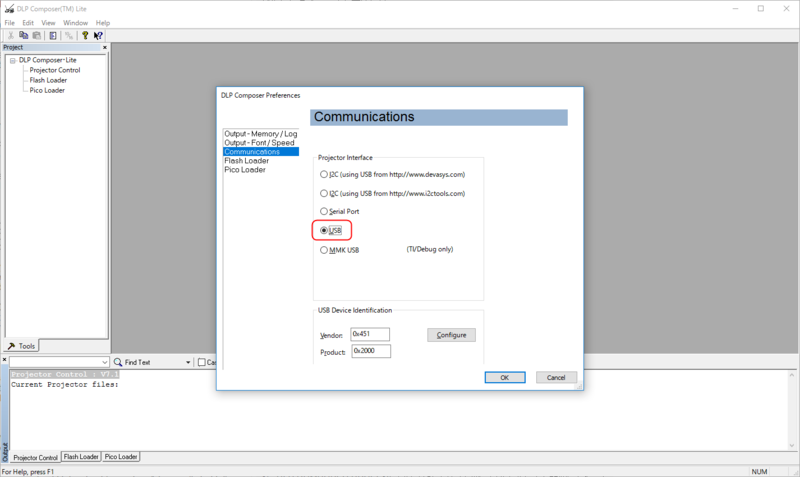The image size is (800, 477).
Task: Click the output pane scrollbar up arrow
Action: pos(792,375)
